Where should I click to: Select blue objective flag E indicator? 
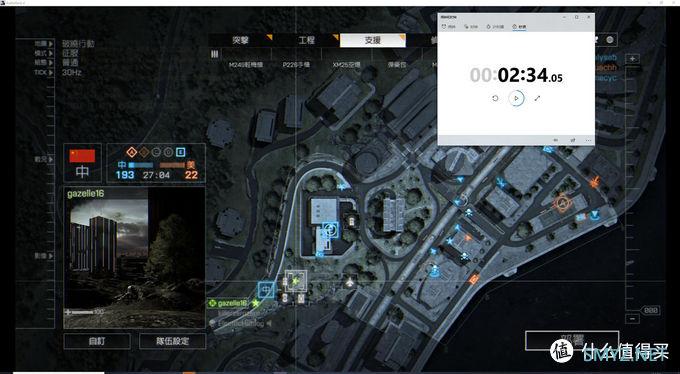click(x=180, y=152)
